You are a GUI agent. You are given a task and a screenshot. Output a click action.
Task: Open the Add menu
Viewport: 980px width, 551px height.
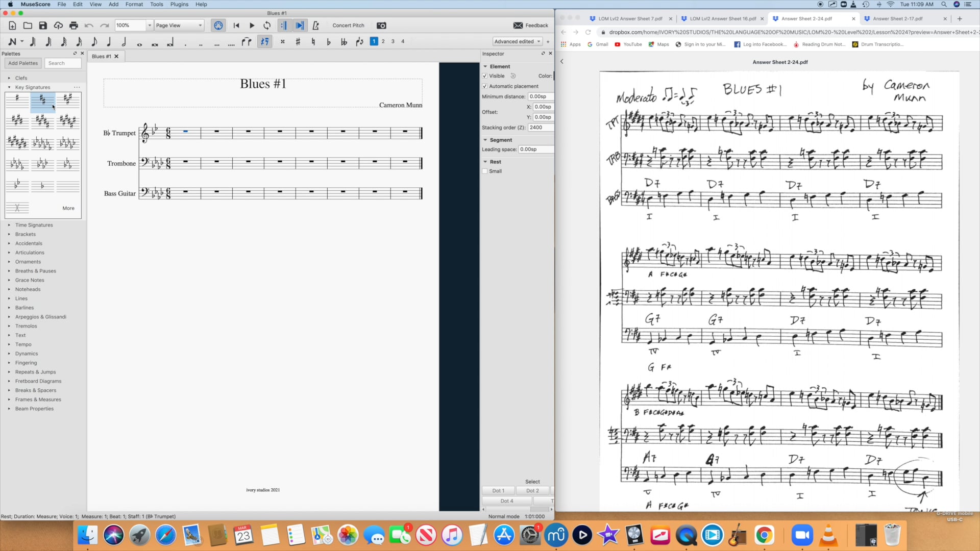click(113, 4)
